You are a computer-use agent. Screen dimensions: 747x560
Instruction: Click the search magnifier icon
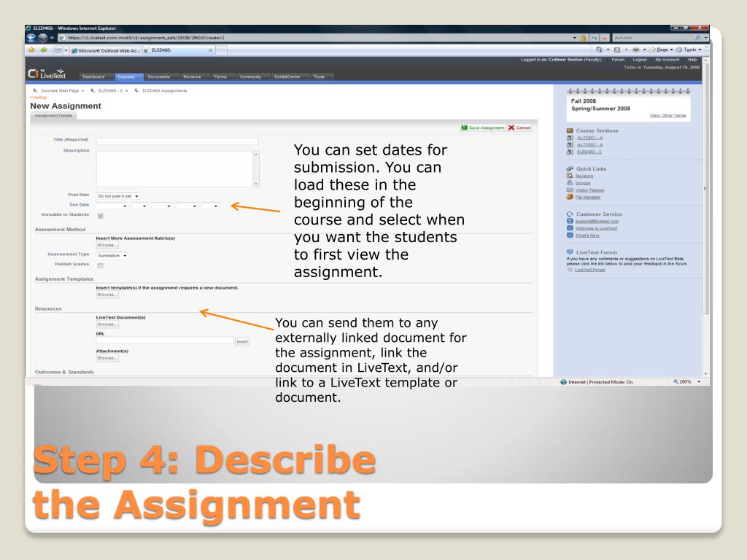coord(697,38)
